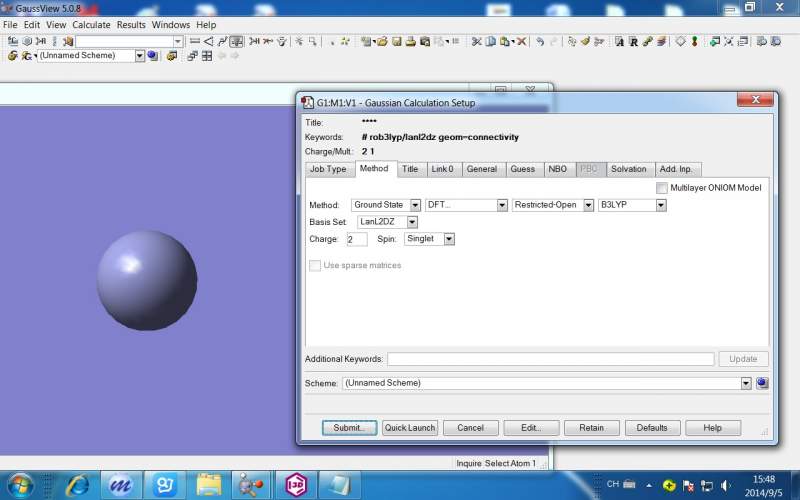Open Internet Explorer from the taskbar
This screenshot has width=800, height=500.
point(78,485)
